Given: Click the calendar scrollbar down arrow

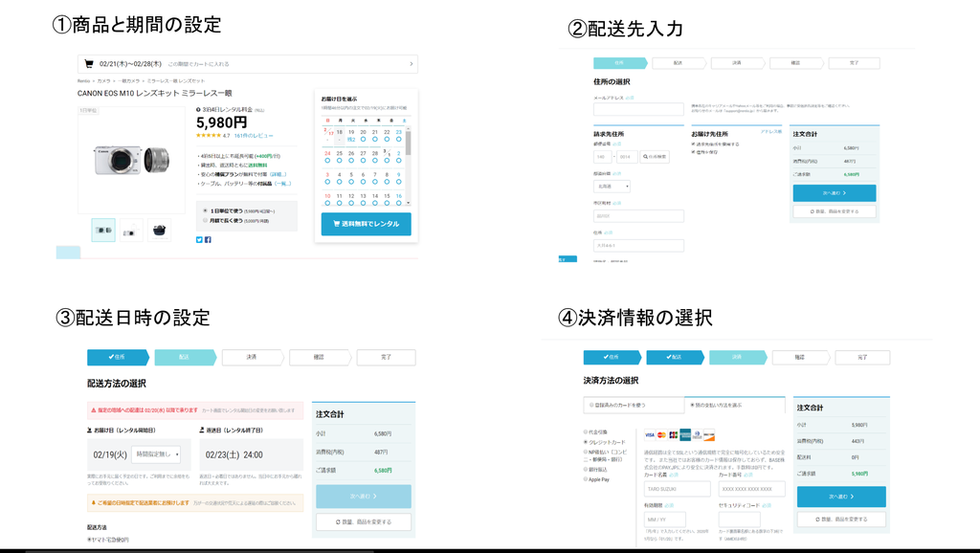Looking at the screenshot, I should tap(408, 203).
